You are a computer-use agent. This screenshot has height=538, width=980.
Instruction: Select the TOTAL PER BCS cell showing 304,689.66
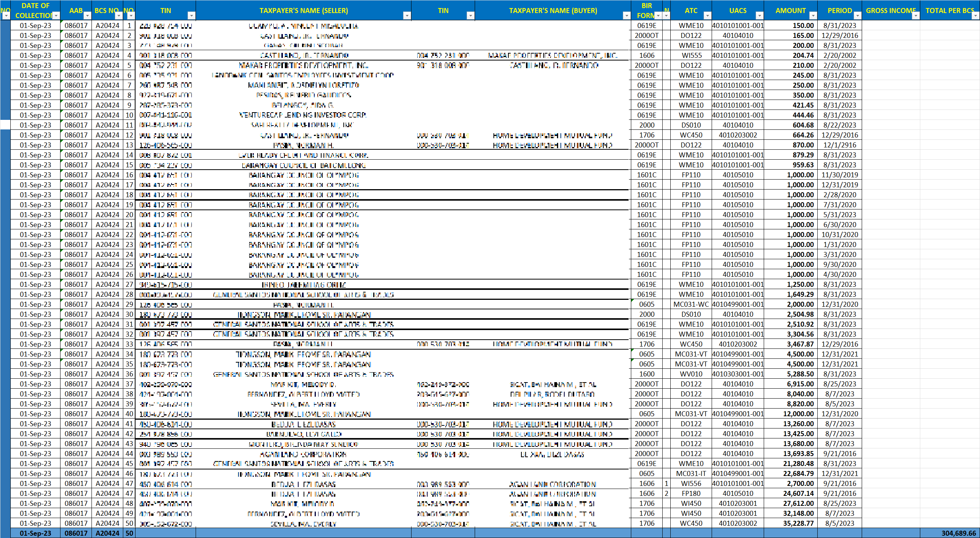949,533
